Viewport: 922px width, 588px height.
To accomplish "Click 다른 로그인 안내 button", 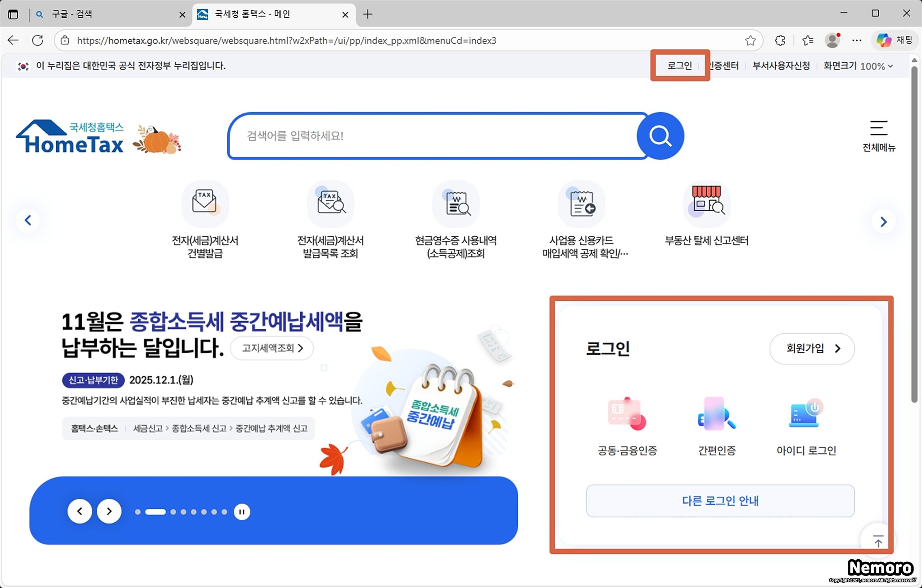I will [x=720, y=501].
